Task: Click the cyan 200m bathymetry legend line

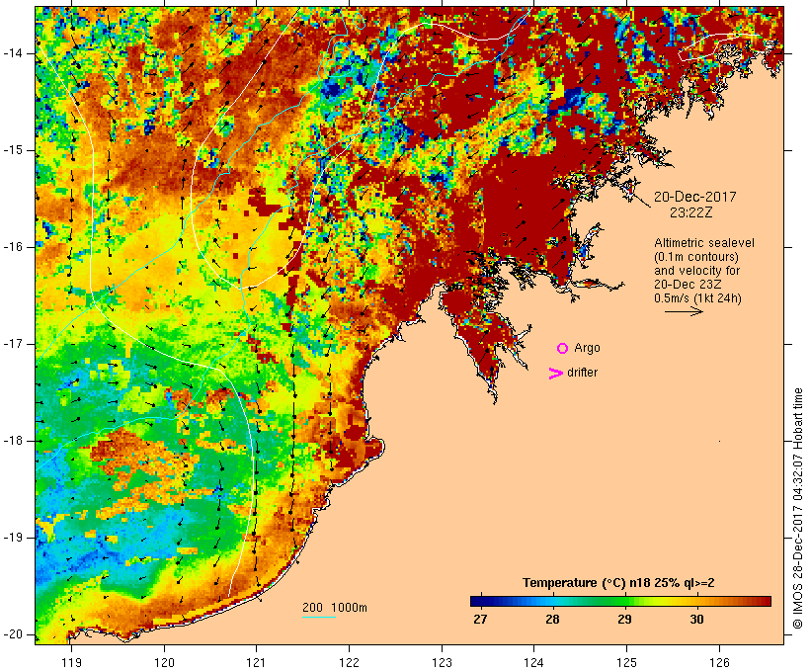Action: tap(319, 618)
